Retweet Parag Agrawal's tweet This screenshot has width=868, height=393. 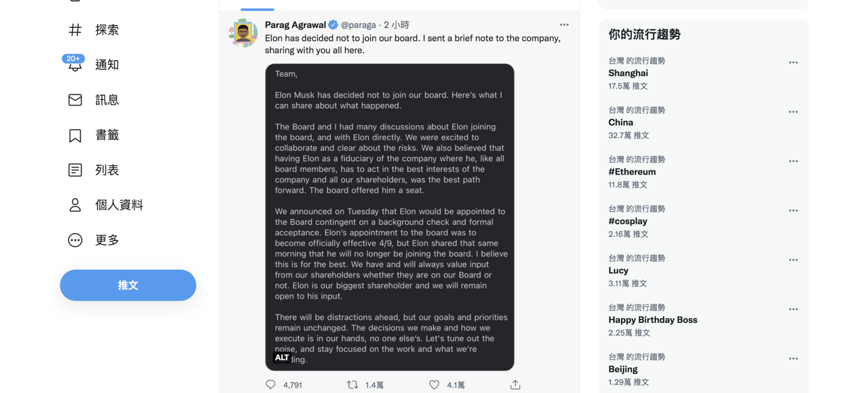pos(352,385)
